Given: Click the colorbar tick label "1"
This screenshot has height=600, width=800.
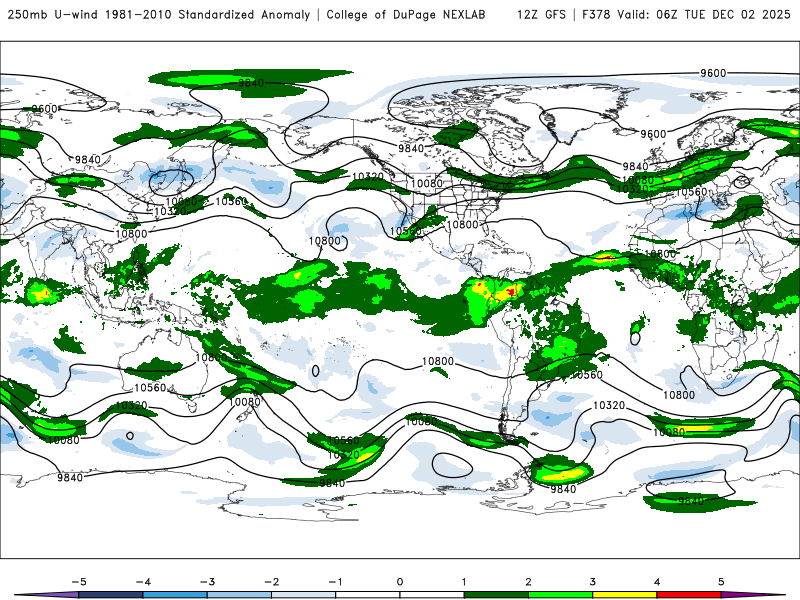Looking at the screenshot, I should [464, 582].
